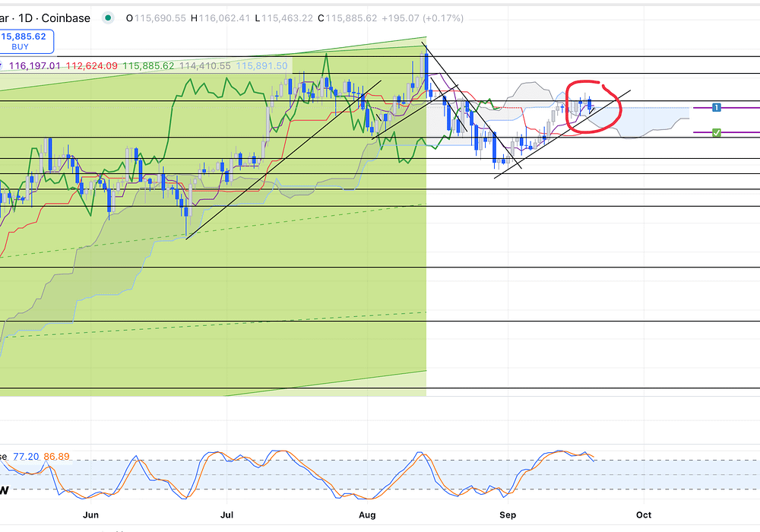Viewport: 760px width, 532px height.
Task: Click the gray indicator value 114,410.55
Action: pyautogui.click(x=205, y=66)
